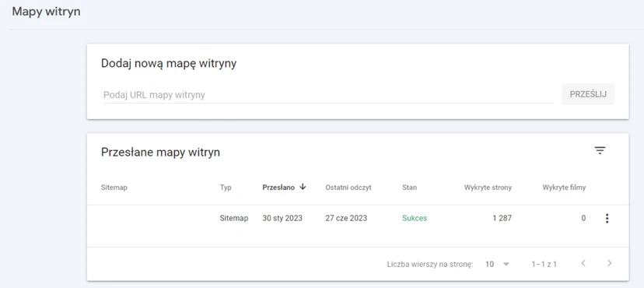Viewport: 644px width, 288px height.
Task: Toggle the Przesłano sort arrow
Action: (x=303, y=187)
